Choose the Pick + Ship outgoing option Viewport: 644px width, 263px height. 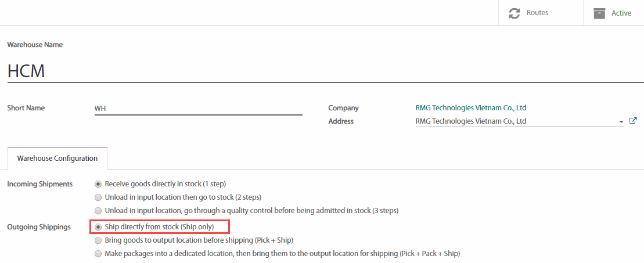click(98, 240)
